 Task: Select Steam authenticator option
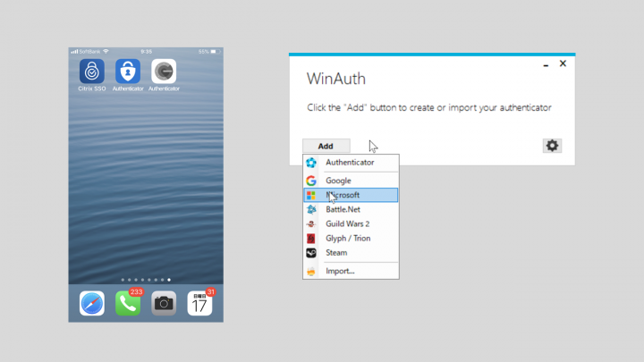336,253
